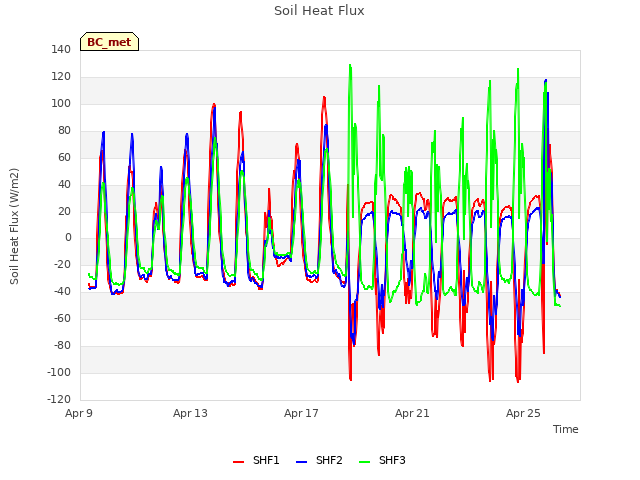This screenshot has width=640, height=480.
Task: Click the Time x-axis title
Action: [565, 429]
